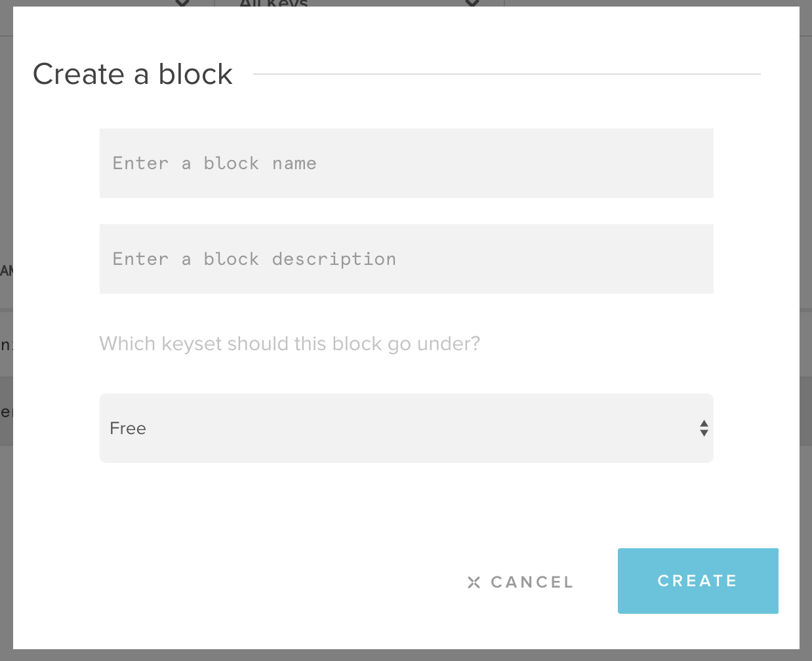Image resolution: width=812 pixels, height=661 pixels.
Task: Dismiss the dialog with the Cancel text
Action: click(x=532, y=582)
